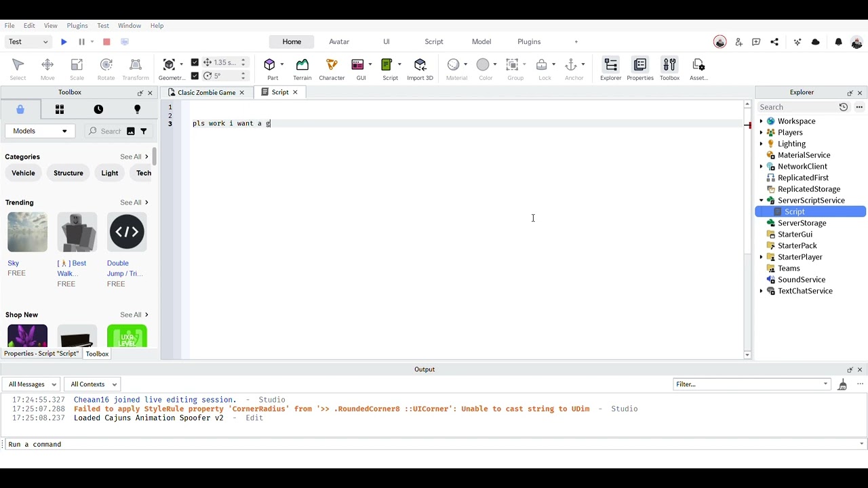
Task: Toggle the Properties panel button
Action: (639, 69)
